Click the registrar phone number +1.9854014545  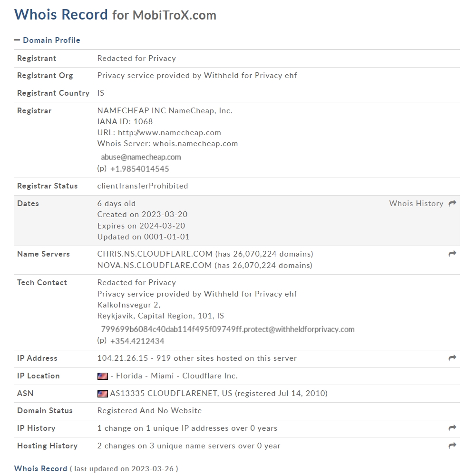click(140, 169)
